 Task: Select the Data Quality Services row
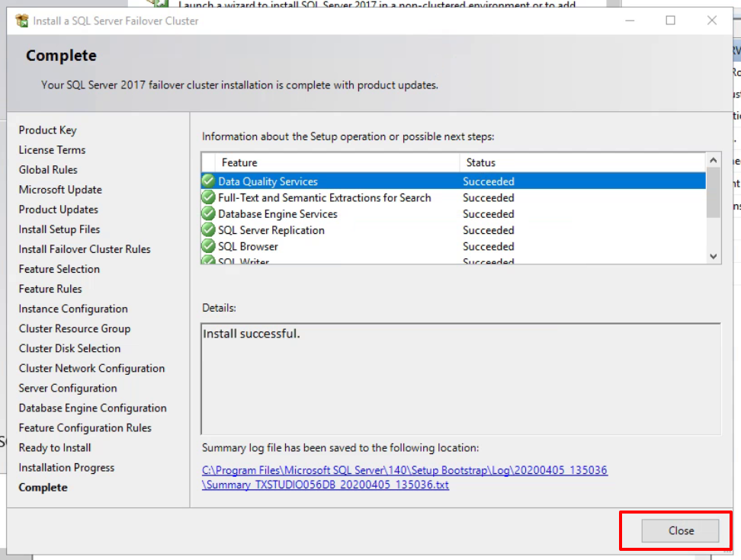453,181
